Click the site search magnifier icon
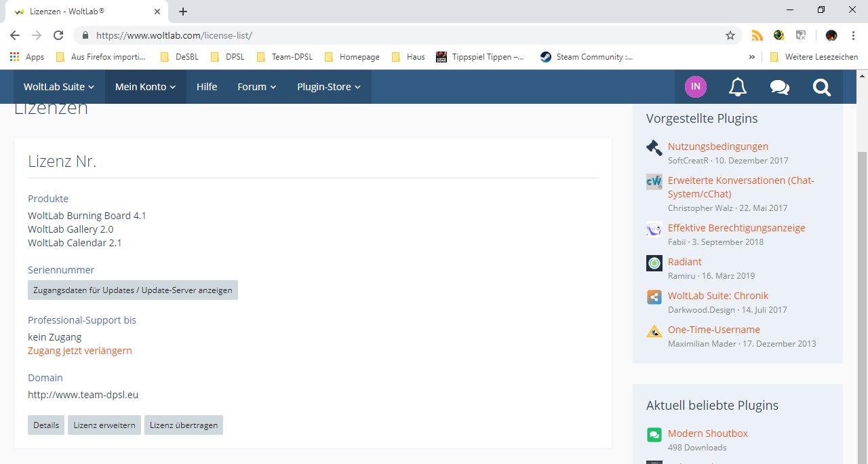The height and width of the screenshot is (464, 868). (x=821, y=87)
